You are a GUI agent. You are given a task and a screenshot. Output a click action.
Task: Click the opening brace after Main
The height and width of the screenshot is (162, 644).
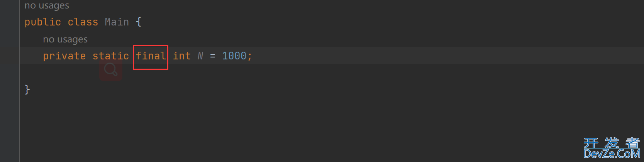(139, 22)
